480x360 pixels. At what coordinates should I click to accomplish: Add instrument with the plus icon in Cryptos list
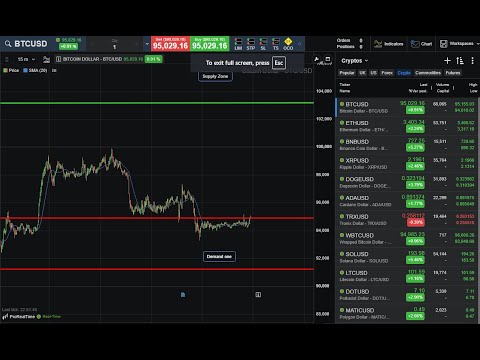pos(447,61)
